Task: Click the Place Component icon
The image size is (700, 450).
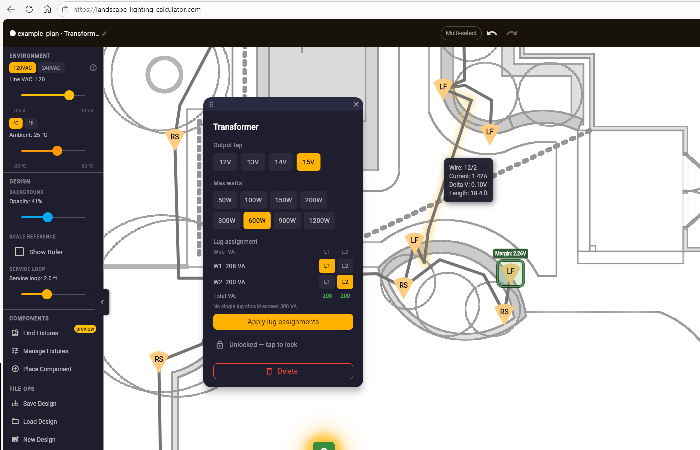Action: pos(15,369)
